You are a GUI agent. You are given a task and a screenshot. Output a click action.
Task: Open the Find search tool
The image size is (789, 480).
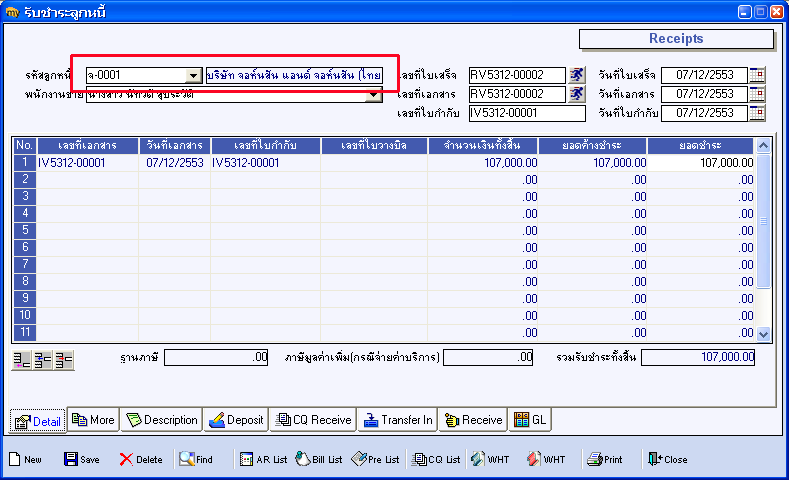point(196,459)
